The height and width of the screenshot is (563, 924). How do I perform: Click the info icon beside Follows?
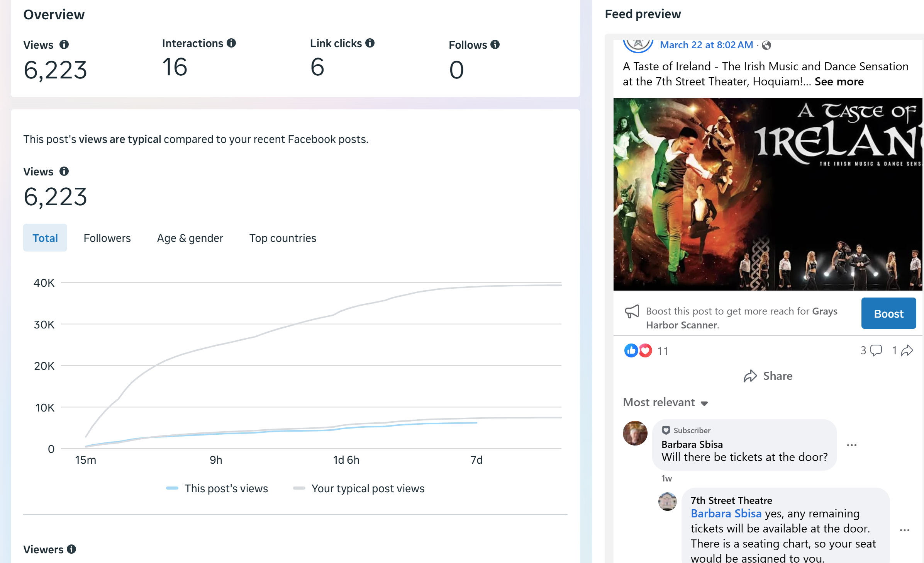495,45
